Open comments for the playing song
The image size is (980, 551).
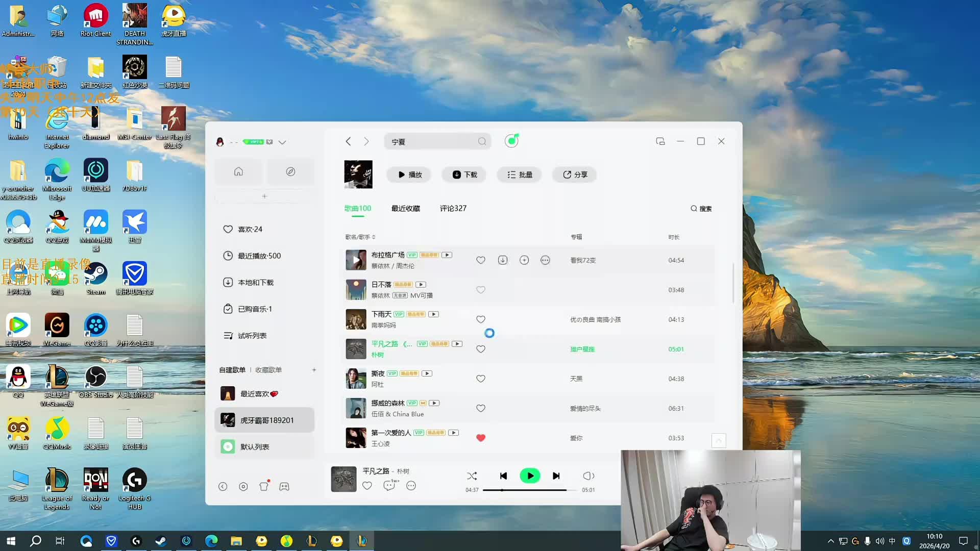pyautogui.click(x=389, y=486)
